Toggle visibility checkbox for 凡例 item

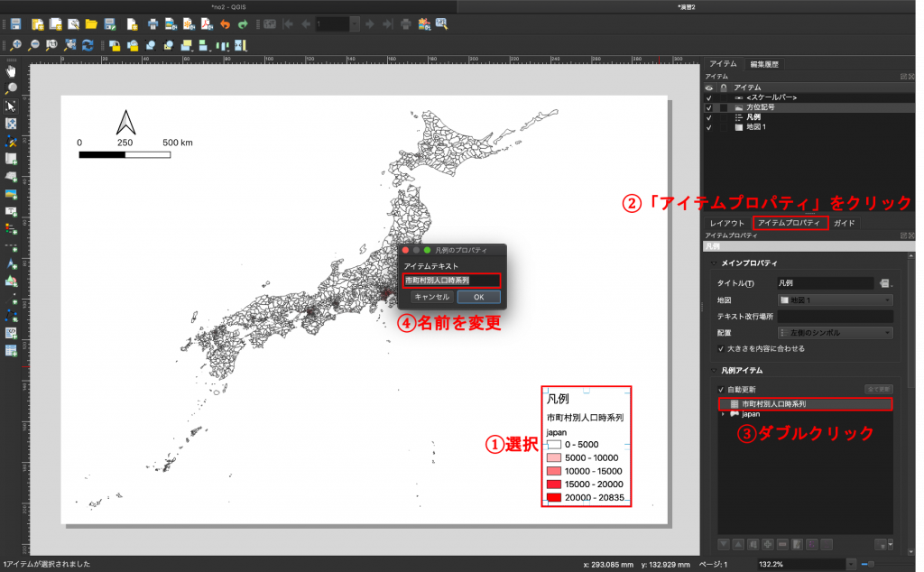coord(709,118)
